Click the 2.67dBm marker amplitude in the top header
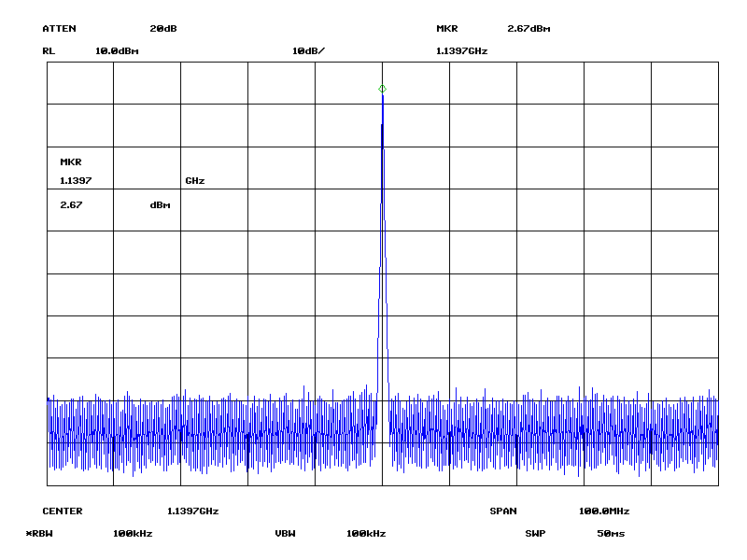This screenshot has width=747, height=560. 529,29
